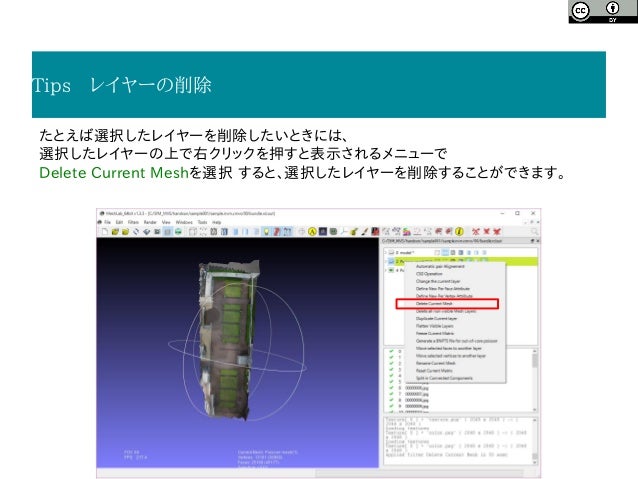Click the search magnifier icon at toolbar right
The image size is (638, 479).
pyautogui.click(x=534, y=232)
